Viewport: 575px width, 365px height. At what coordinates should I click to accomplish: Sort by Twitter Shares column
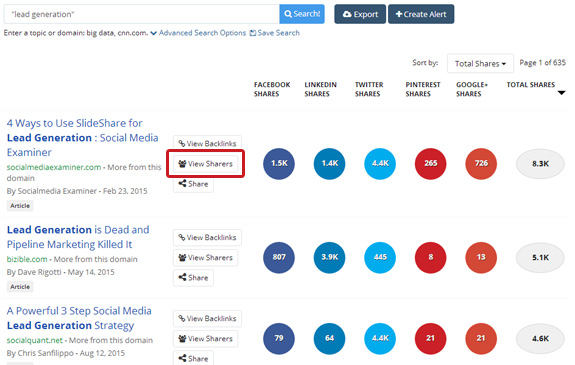369,89
